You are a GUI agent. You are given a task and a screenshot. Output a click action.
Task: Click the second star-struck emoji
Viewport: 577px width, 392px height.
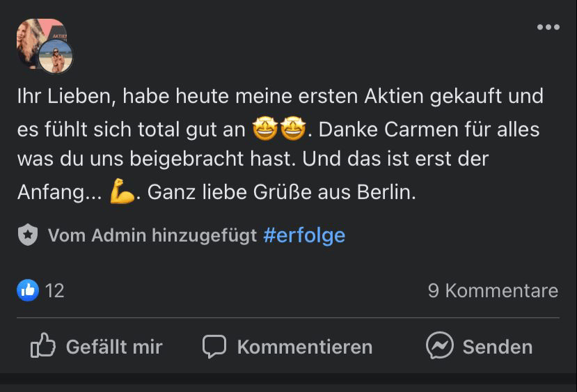click(x=293, y=129)
